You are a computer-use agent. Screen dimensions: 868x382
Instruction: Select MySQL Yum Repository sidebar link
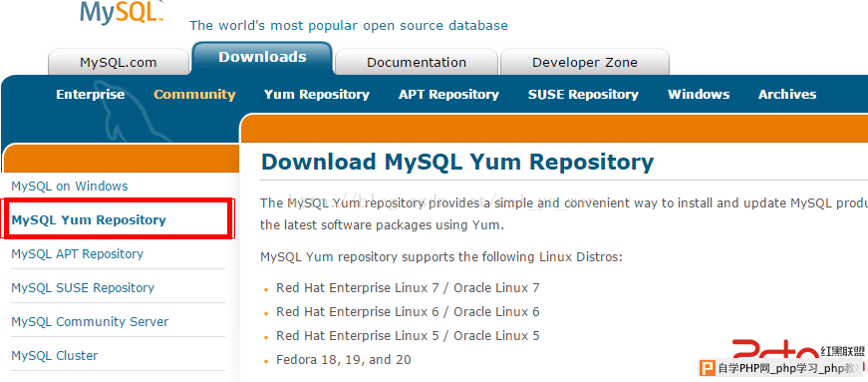89,220
